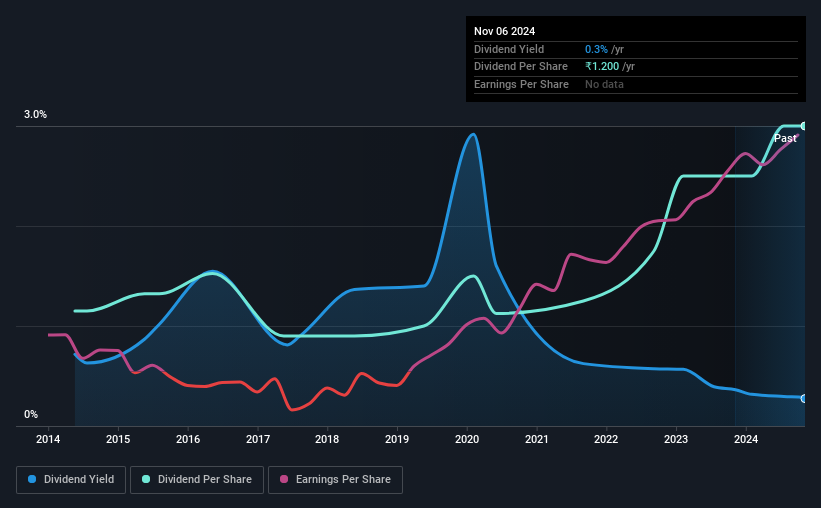821x508 pixels.
Task: Click the Past label on chart
Action: coord(785,138)
